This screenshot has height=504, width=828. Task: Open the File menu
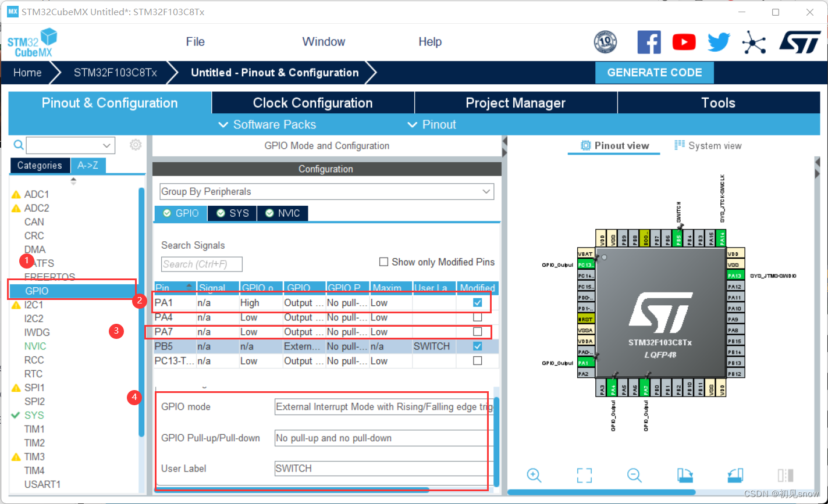click(x=196, y=42)
